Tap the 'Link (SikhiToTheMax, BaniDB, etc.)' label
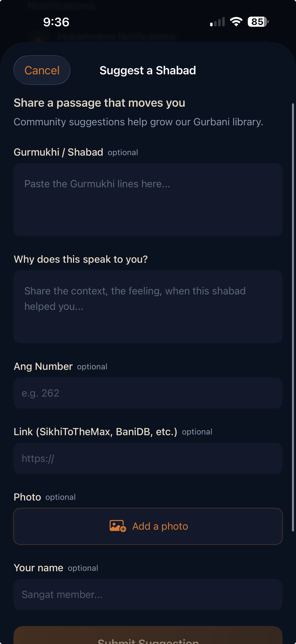 [96, 432]
